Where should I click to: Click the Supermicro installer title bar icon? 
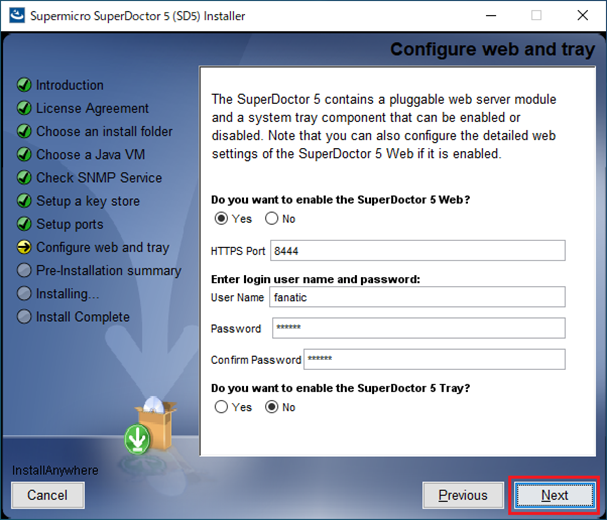click(17, 15)
